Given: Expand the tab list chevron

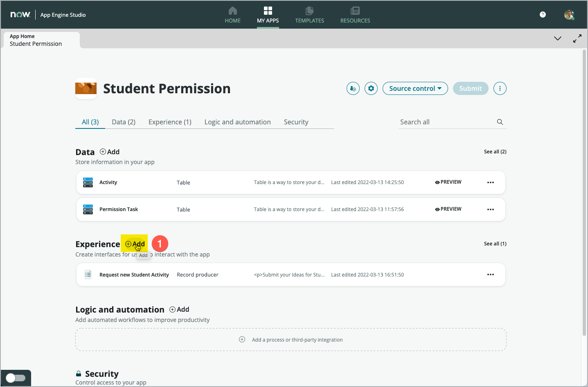Looking at the screenshot, I should 557,38.
